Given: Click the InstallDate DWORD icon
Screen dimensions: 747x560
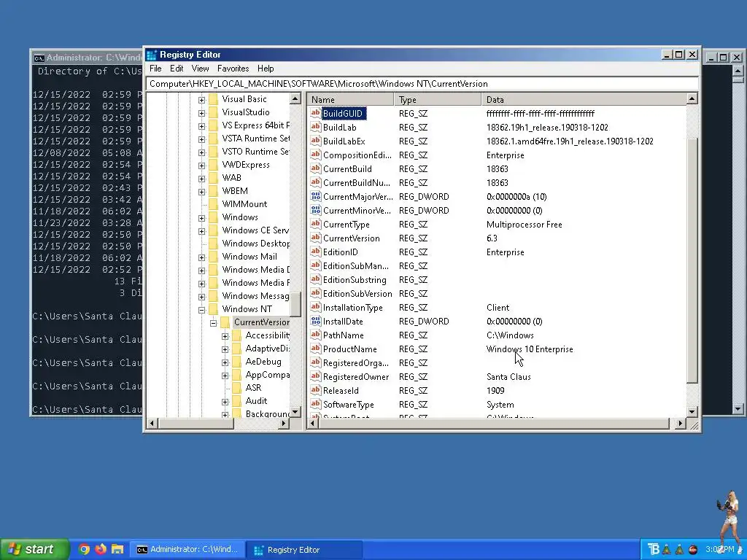Looking at the screenshot, I should tap(315, 321).
